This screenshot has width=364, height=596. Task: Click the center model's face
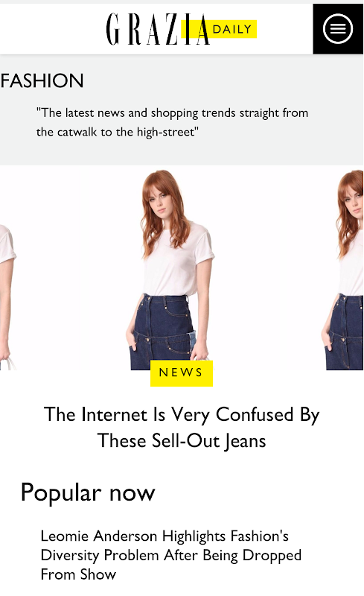[x=160, y=201]
